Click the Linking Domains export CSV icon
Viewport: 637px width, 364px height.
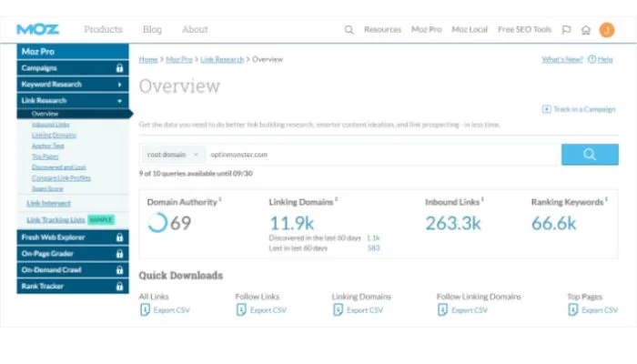(338, 310)
